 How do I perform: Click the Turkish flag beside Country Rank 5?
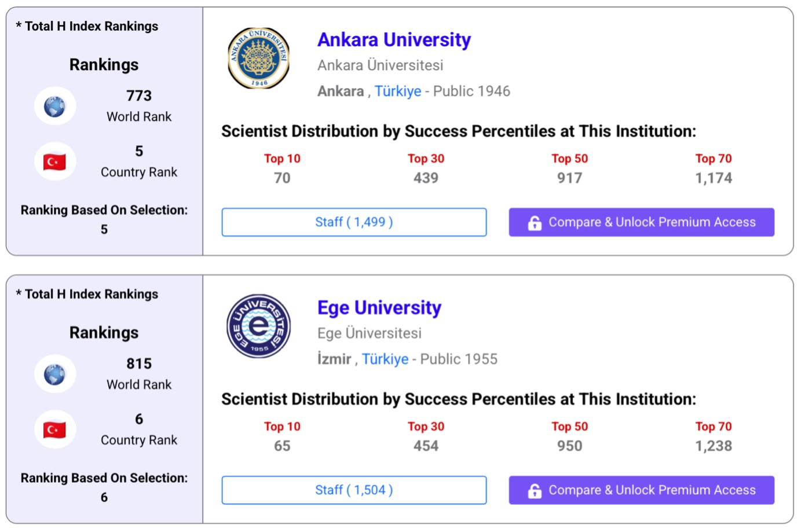(55, 162)
